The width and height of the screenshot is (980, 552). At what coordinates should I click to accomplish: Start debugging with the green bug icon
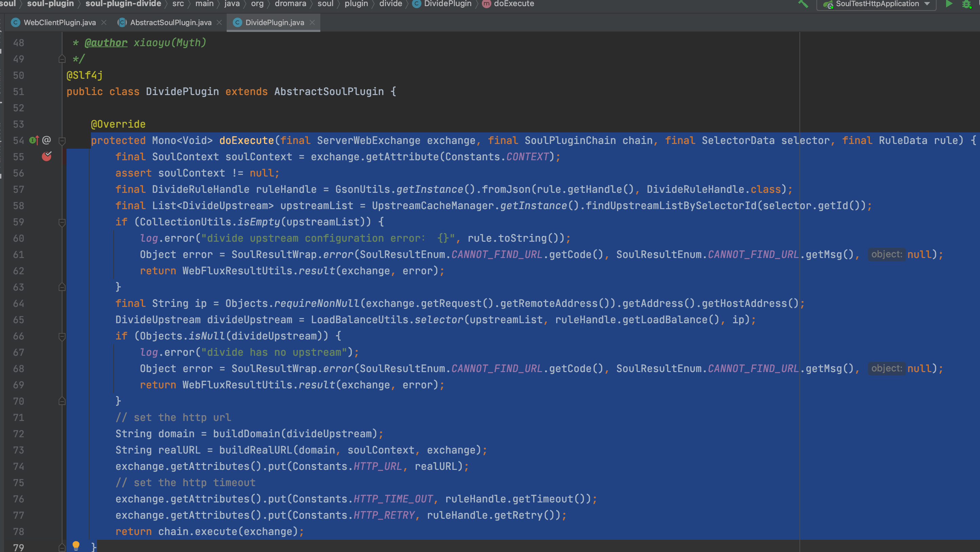(967, 4)
